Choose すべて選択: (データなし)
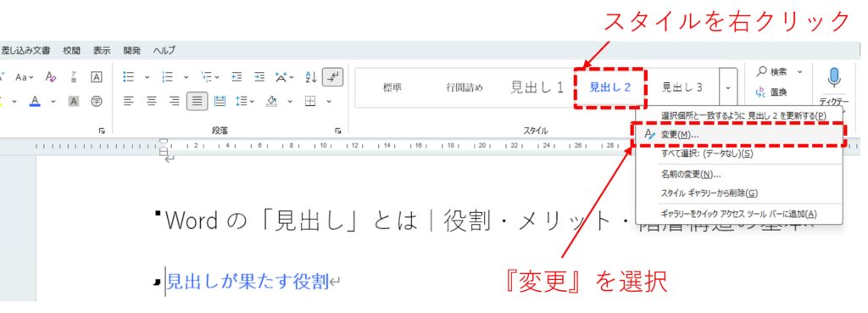Screen dimensions: 868x313 739,154
